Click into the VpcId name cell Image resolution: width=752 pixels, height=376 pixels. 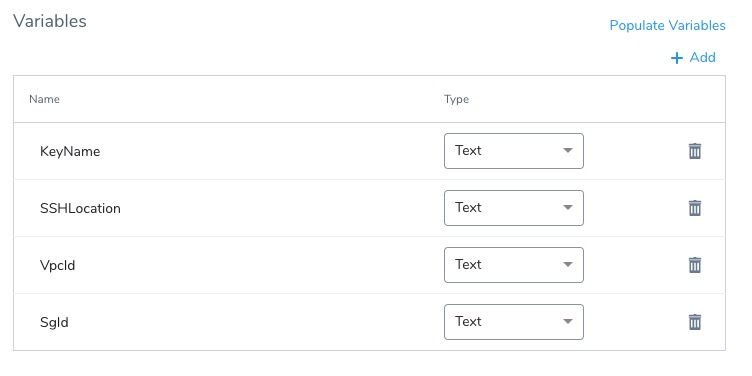tap(58, 265)
